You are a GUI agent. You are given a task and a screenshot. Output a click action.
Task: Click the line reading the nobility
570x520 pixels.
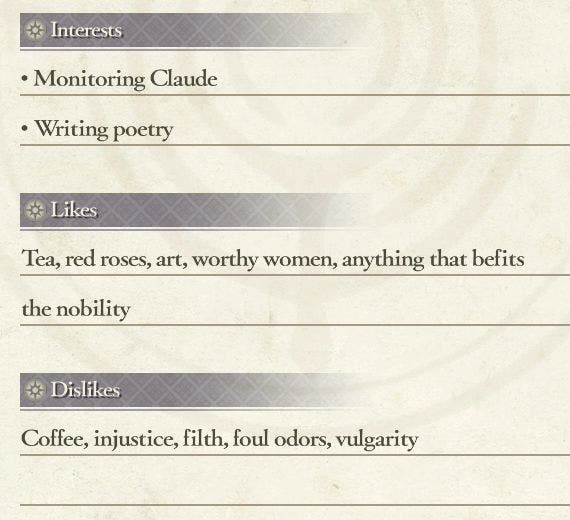click(76, 309)
